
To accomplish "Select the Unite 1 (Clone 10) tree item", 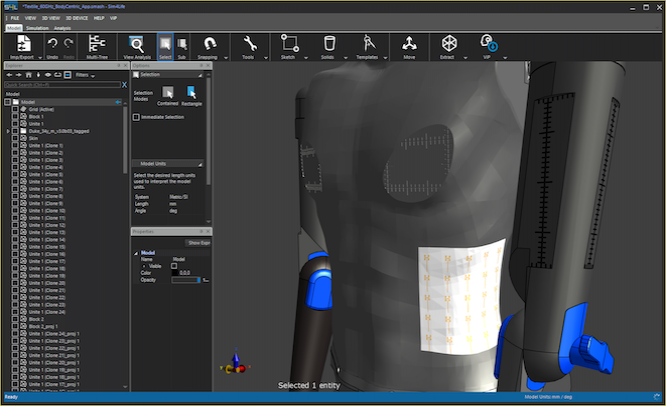I will point(47,211).
